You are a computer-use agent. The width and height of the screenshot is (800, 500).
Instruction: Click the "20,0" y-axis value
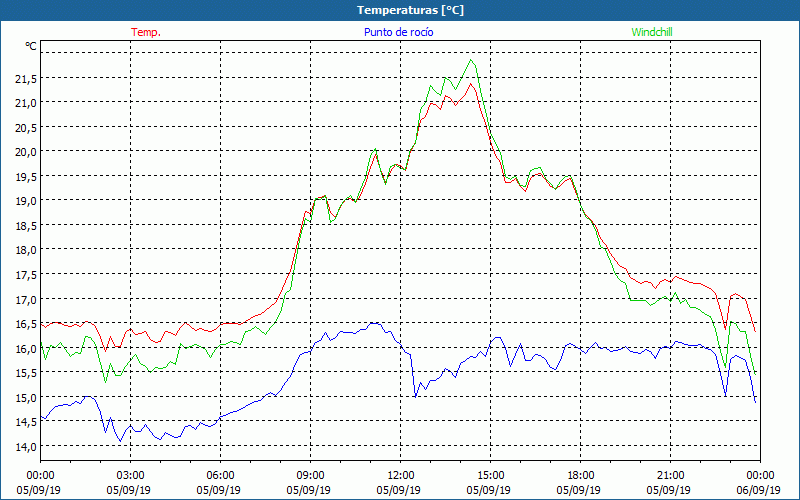(x=26, y=152)
